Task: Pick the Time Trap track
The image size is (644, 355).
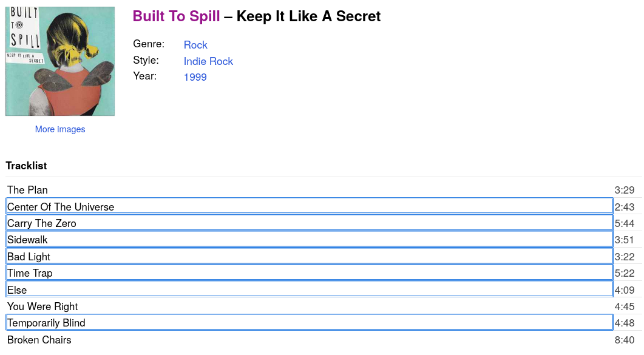Action: [30, 273]
